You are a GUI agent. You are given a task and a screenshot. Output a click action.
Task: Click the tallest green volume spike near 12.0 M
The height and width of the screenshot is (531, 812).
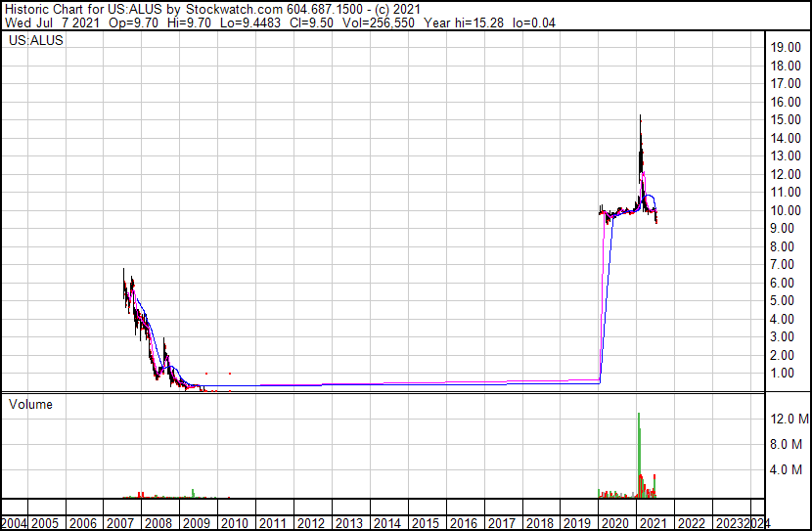pyautogui.click(x=639, y=456)
